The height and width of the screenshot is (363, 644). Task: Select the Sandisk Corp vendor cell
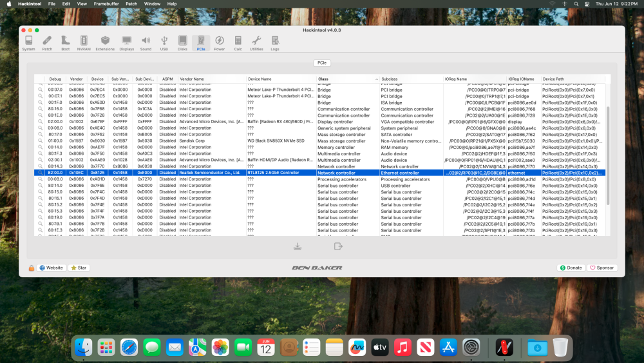[212, 141]
